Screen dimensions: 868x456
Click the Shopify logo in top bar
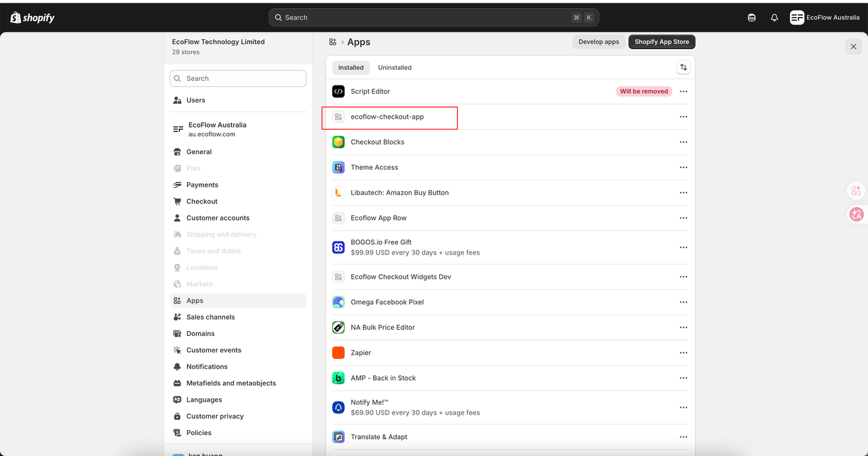coord(33,18)
